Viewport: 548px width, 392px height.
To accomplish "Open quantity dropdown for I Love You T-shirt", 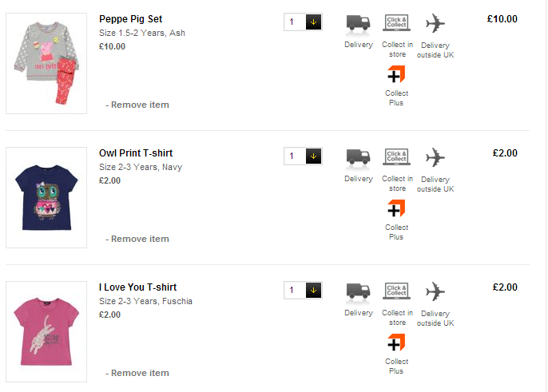I will point(313,291).
